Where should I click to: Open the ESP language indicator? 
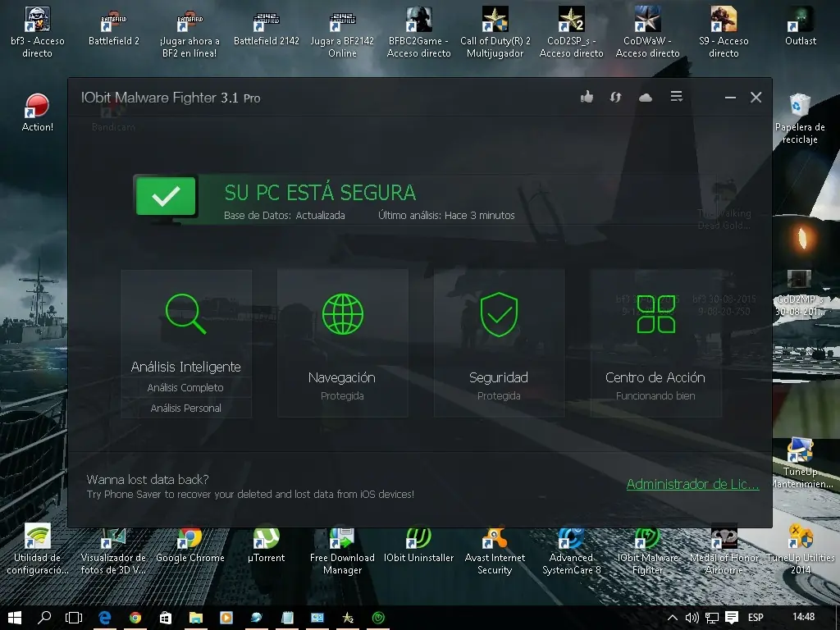[x=756, y=617]
